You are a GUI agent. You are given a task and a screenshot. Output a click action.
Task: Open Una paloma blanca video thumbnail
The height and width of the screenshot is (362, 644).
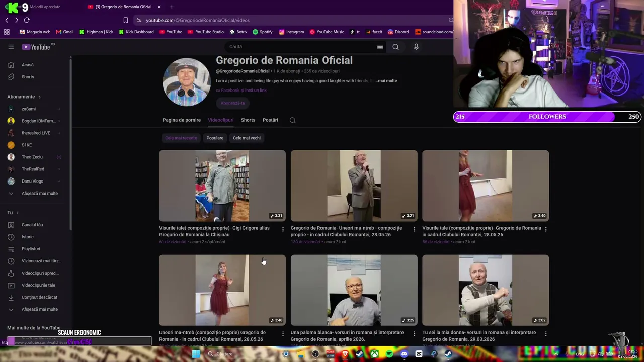[x=354, y=290]
